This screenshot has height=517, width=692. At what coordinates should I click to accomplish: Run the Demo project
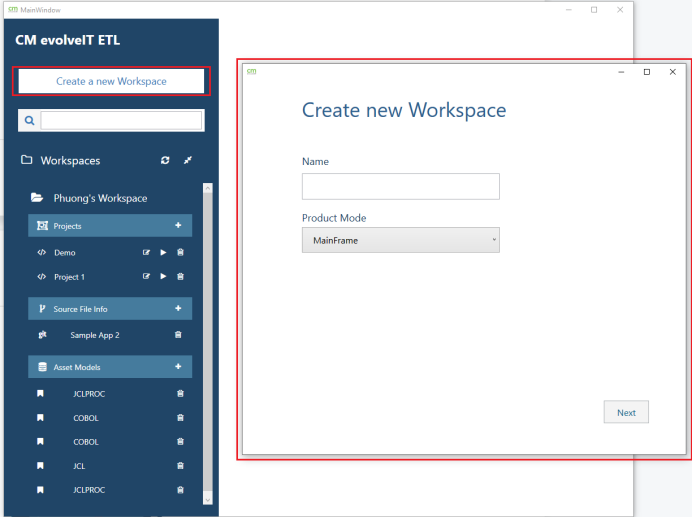pos(163,253)
